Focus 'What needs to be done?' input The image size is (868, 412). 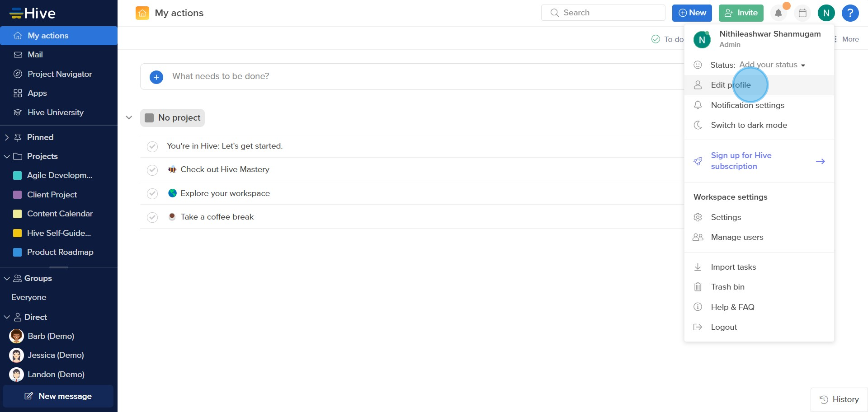[x=411, y=76]
